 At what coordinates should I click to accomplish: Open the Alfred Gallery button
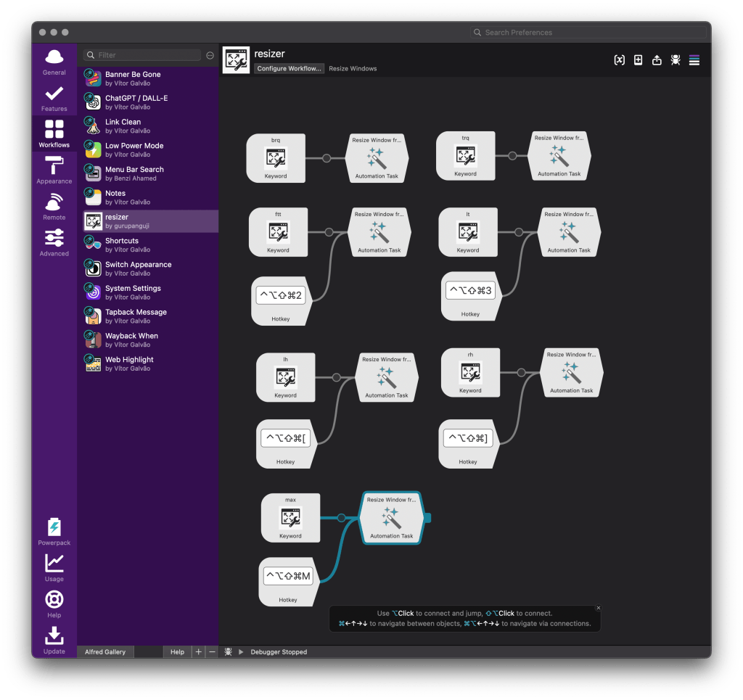[105, 652]
